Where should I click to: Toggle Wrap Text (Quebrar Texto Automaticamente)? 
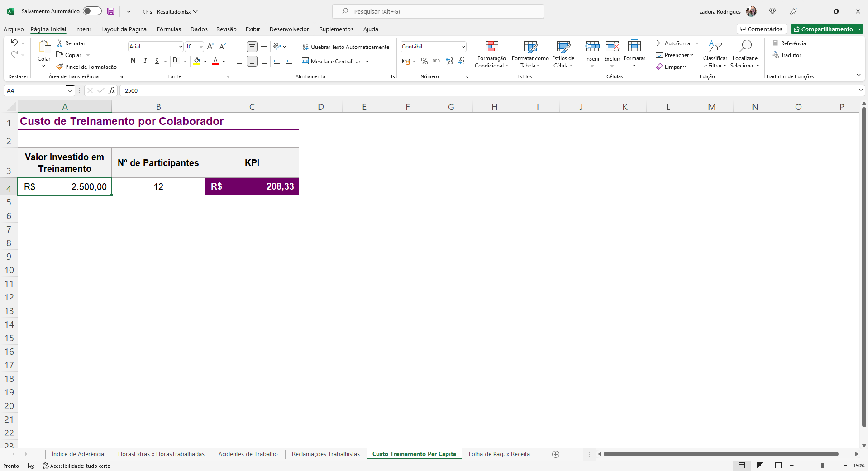tap(346, 47)
